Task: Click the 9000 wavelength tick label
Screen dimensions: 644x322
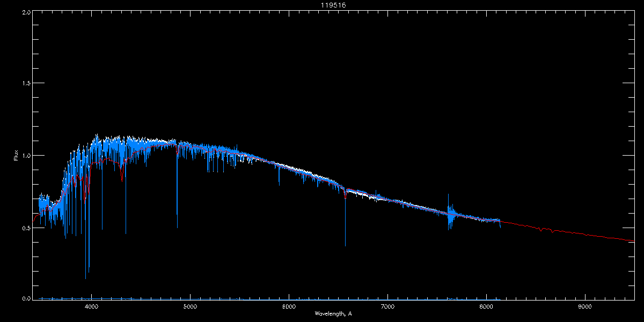Action: [585, 307]
